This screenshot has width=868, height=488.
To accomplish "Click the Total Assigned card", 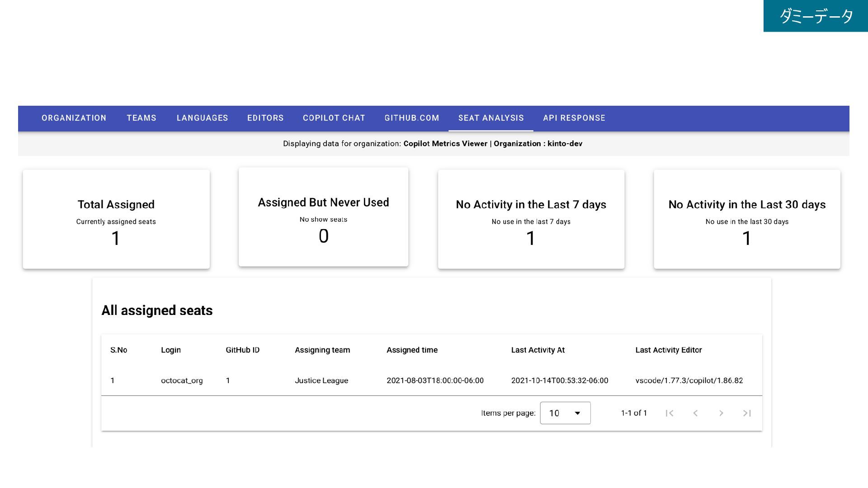I will (x=116, y=219).
